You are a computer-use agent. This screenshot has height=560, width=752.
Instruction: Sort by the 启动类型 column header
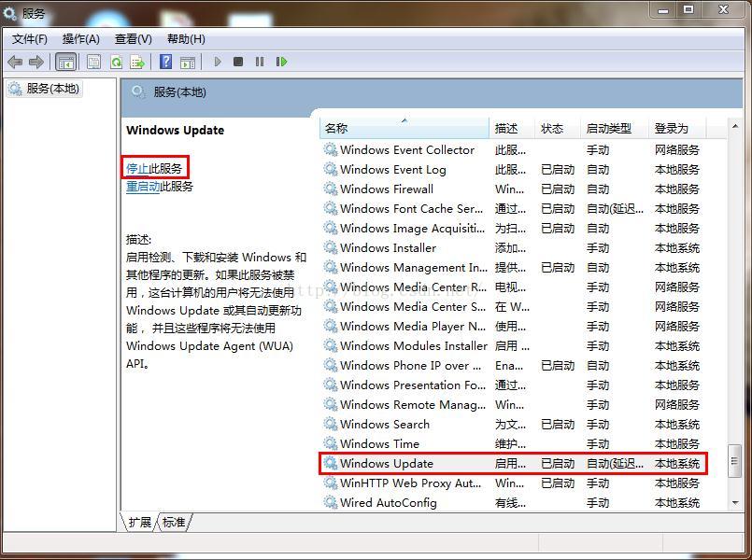click(615, 129)
